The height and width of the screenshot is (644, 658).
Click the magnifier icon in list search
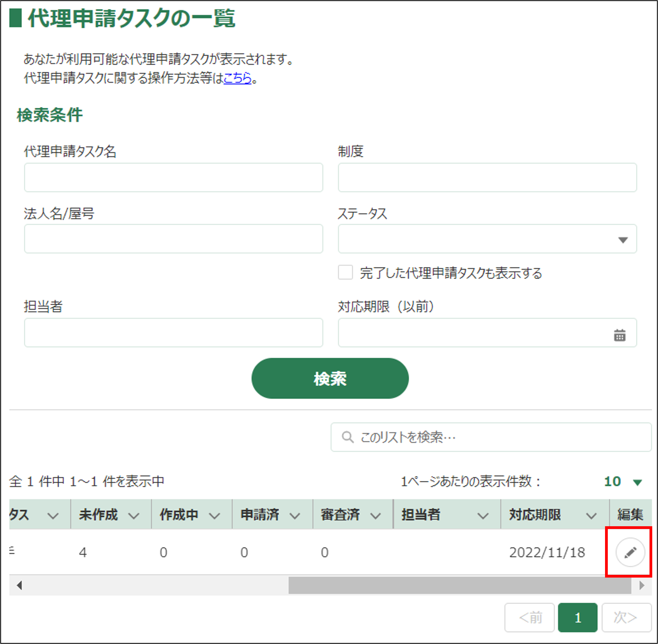[347, 437]
